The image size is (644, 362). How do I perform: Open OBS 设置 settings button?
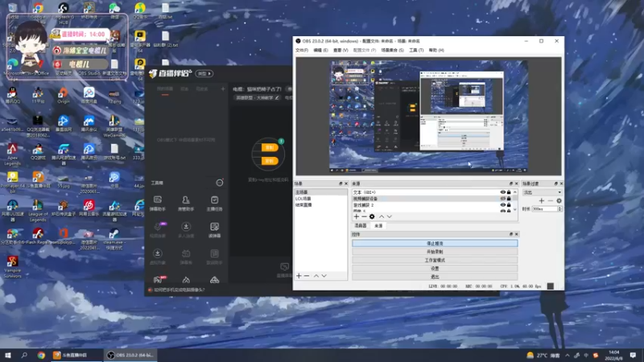(435, 269)
